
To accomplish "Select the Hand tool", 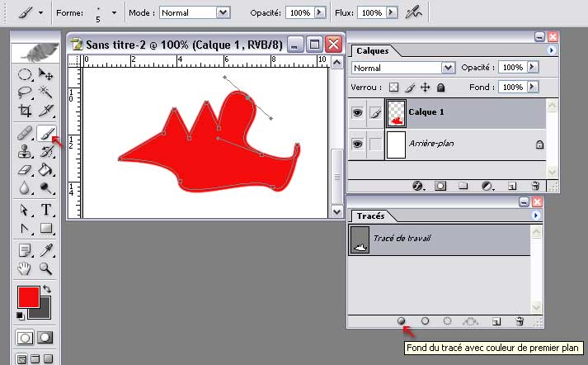I will click(x=25, y=268).
